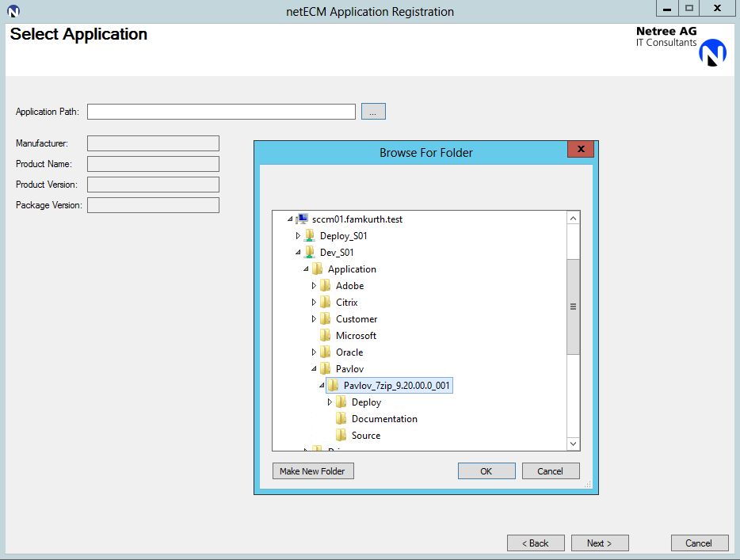Select the Pavlov_7zip_9.20.00.0_001 folder

pos(396,386)
